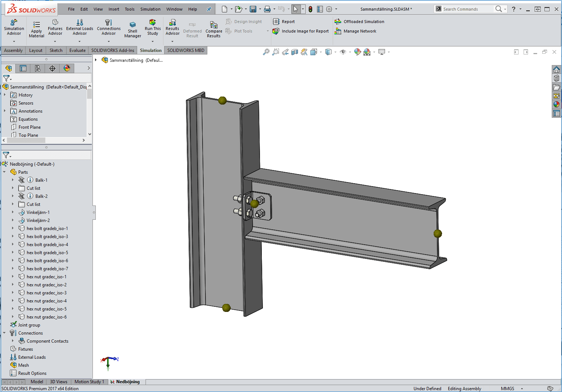Open the Insert menu
The height and width of the screenshot is (392, 562).
[x=114, y=9]
